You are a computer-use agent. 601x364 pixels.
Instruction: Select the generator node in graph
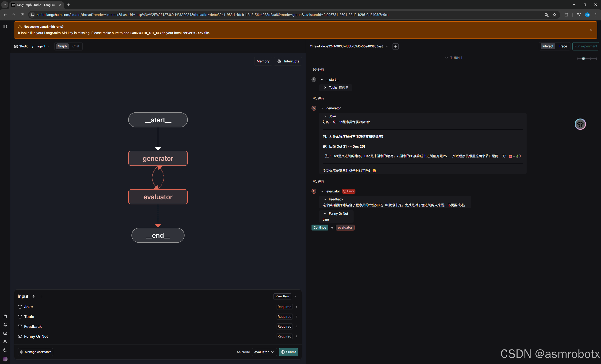pos(158,158)
